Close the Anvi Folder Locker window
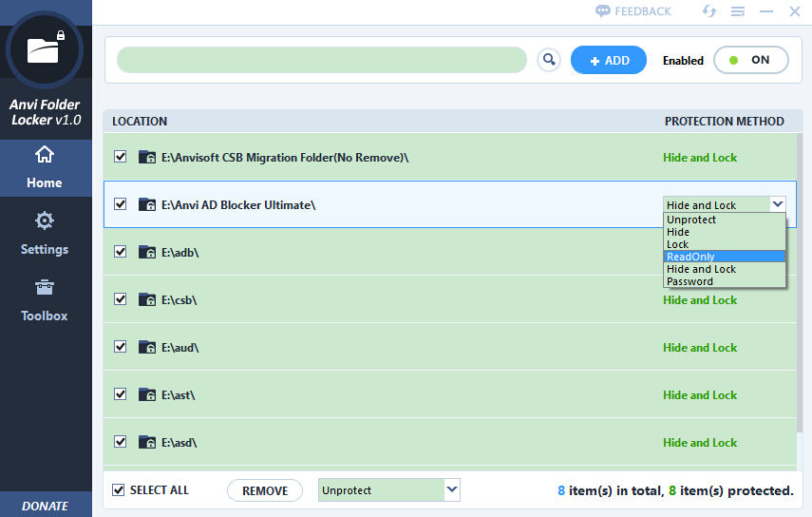Screen dimensions: 812x517 pos(795,10)
